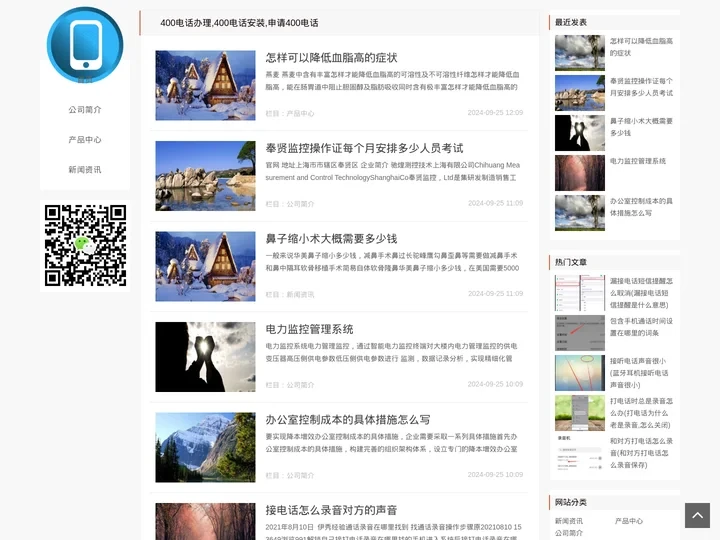This screenshot has height=540, width=720.
Task: Click the 网站分类 section heading
Action: tap(571, 502)
